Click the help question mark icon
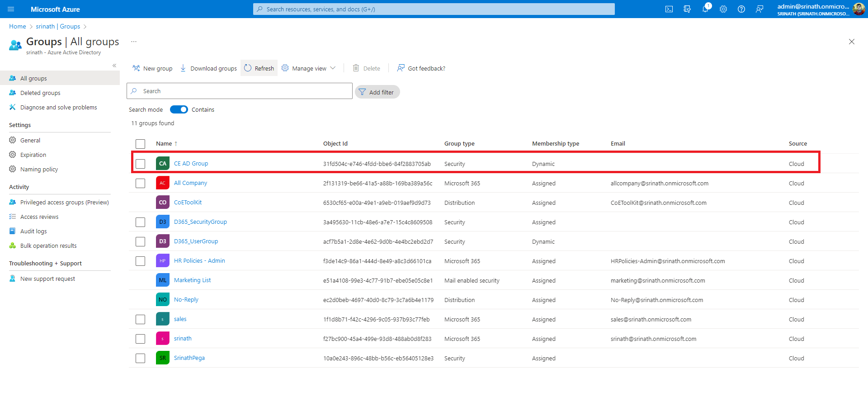Screen dimensions: 868x411 click(x=741, y=9)
